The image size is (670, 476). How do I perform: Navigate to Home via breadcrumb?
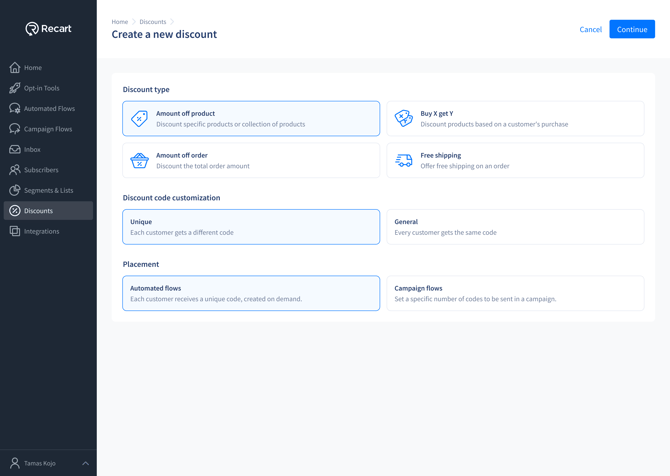pos(120,22)
